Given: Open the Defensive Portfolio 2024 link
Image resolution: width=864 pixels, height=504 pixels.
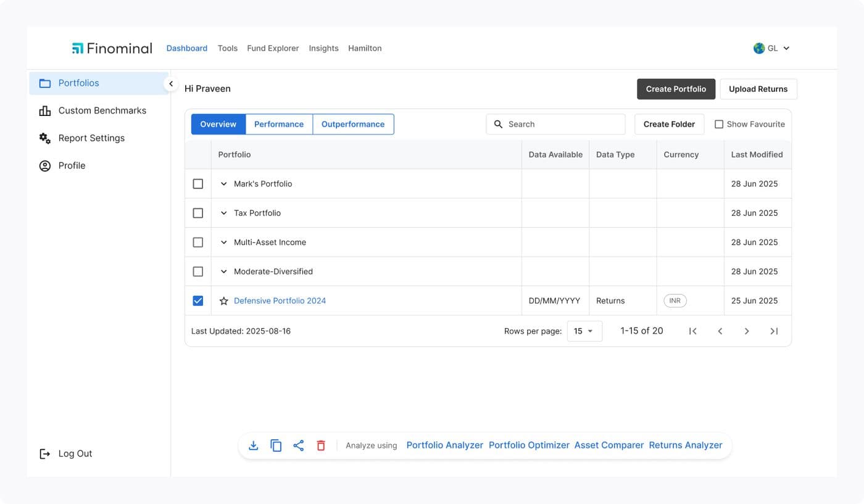Looking at the screenshot, I should [x=280, y=301].
